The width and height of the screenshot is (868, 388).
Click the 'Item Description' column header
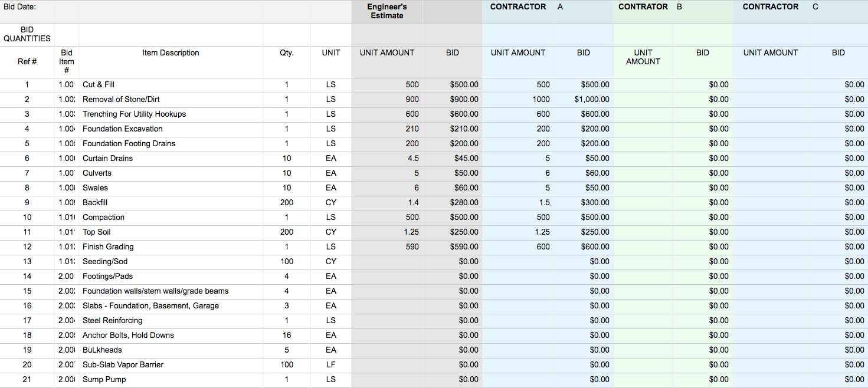click(171, 53)
